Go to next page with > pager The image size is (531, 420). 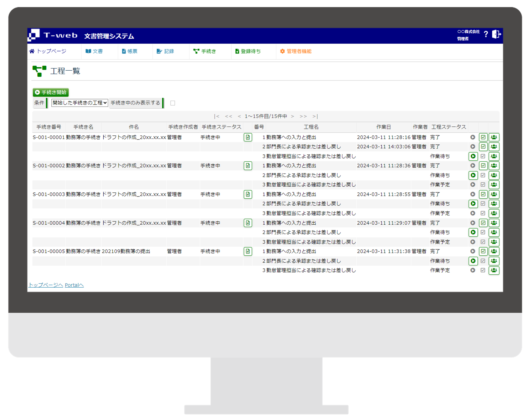point(292,116)
